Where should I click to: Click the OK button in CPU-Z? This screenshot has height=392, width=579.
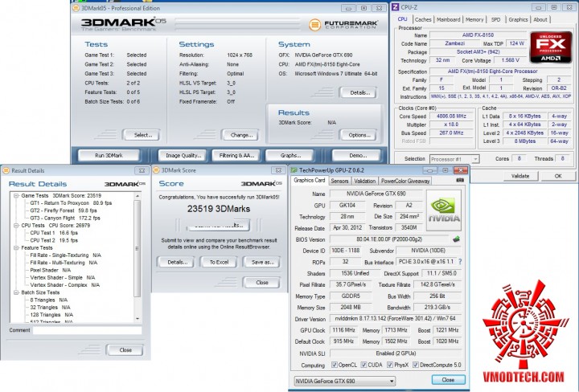pos(558,176)
